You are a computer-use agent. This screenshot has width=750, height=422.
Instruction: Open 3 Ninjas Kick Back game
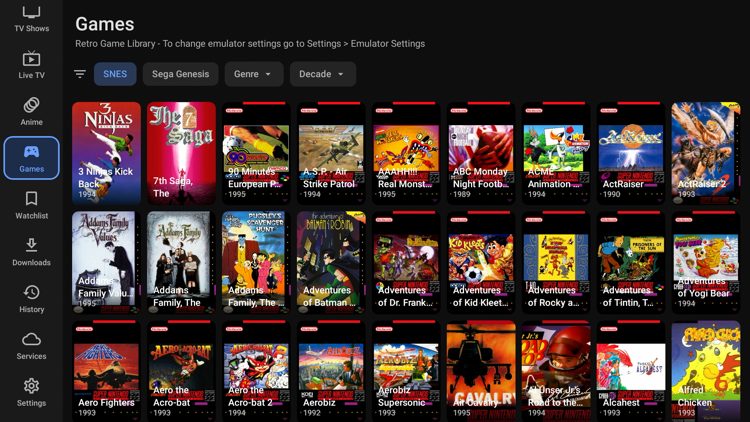coord(106,153)
